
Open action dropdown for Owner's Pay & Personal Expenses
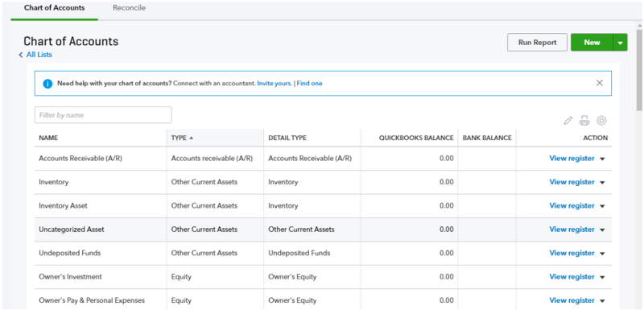pyautogui.click(x=602, y=301)
